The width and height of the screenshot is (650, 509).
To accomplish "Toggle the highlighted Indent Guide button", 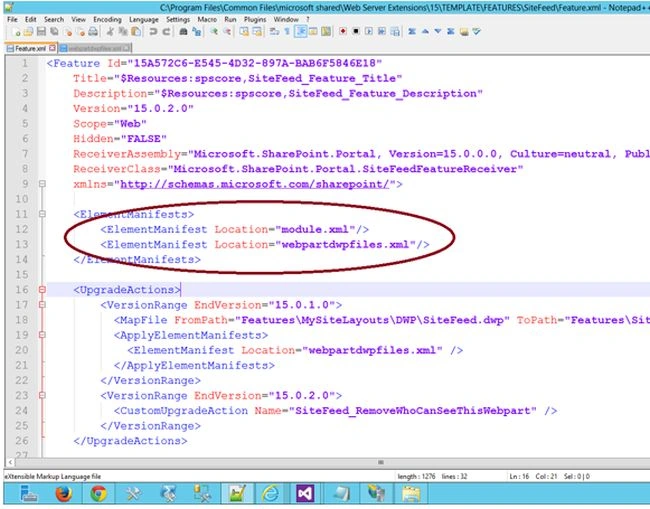I will coord(300,32).
